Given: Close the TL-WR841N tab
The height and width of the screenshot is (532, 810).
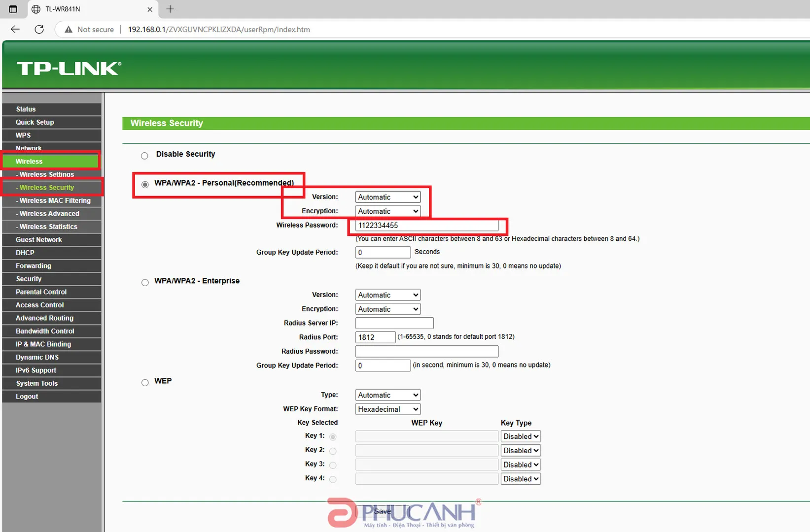Looking at the screenshot, I should point(150,9).
